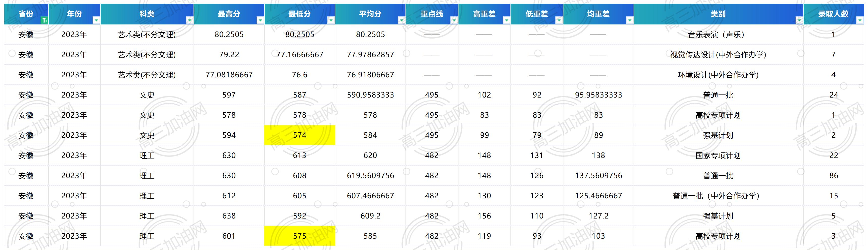Click highest score 597
Image resolution: width=868 pixels, height=250 pixels.
[229, 95]
